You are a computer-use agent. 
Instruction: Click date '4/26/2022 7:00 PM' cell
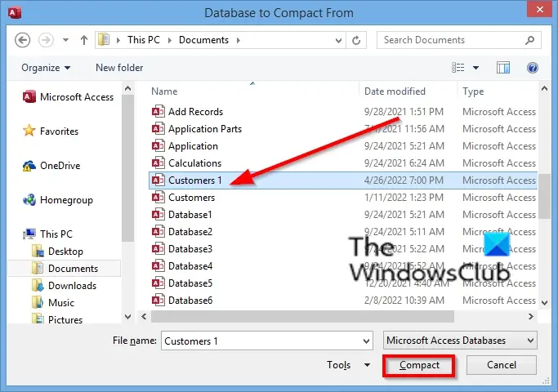(404, 180)
